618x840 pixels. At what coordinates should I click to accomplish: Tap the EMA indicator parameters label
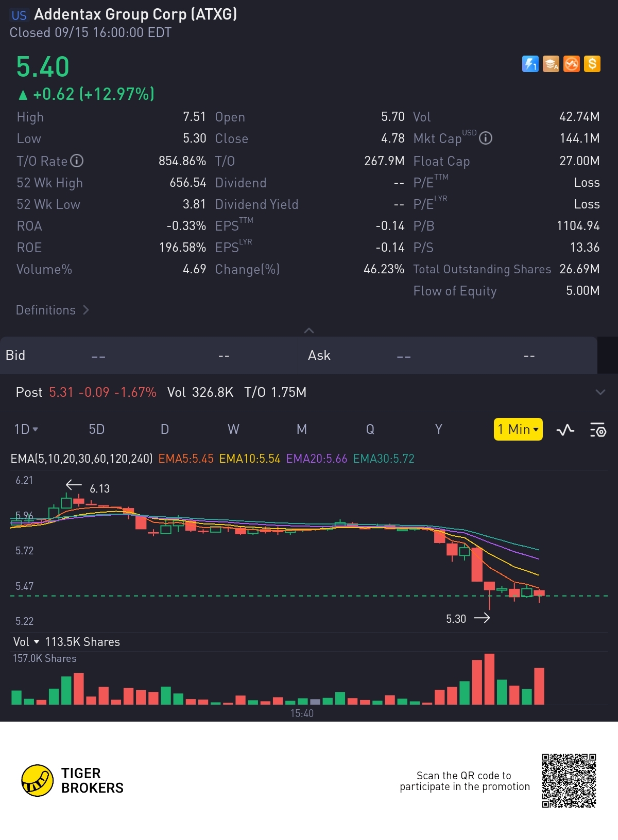click(x=81, y=459)
